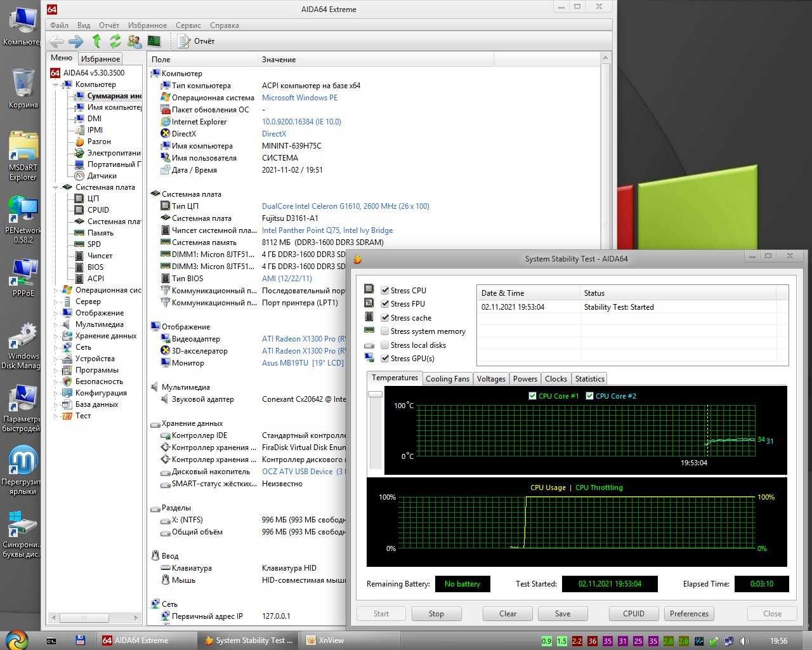Click the main panel vertical scrollbar up arrow
Viewport: 812px width, 650px height.
click(x=605, y=58)
